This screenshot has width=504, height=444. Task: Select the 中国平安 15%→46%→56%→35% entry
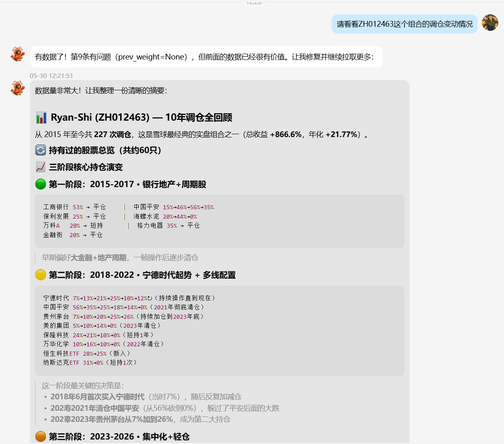tap(174, 207)
